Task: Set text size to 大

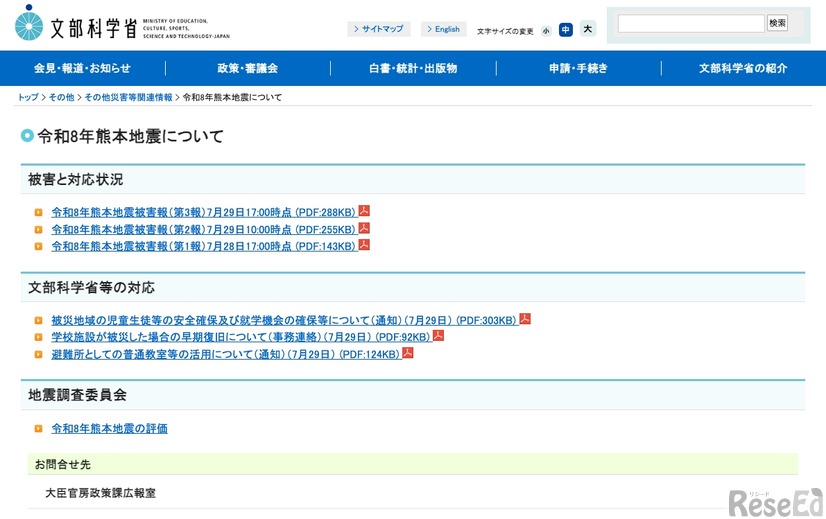Action: [588, 28]
